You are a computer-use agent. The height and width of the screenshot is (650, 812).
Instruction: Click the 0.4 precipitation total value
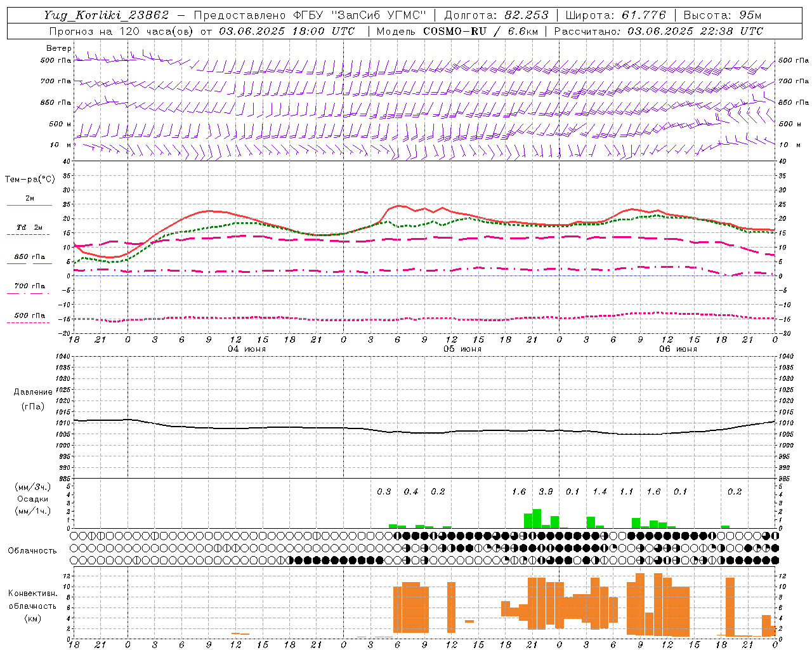[x=411, y=491]
